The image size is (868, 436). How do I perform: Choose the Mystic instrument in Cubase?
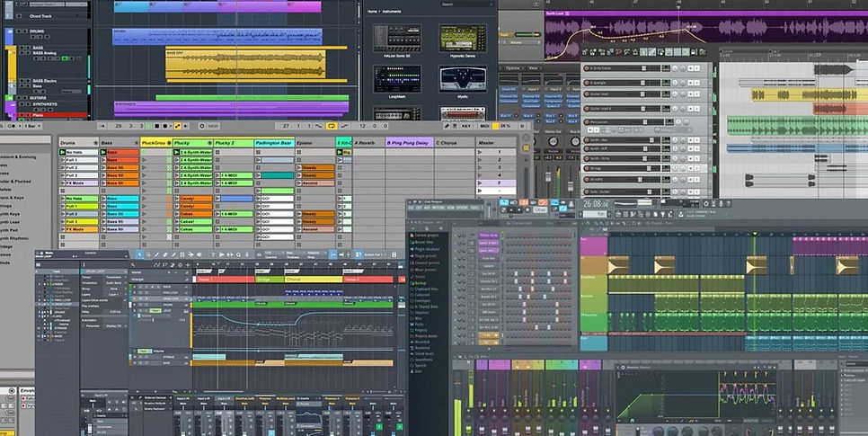click(x=463, y=79)
